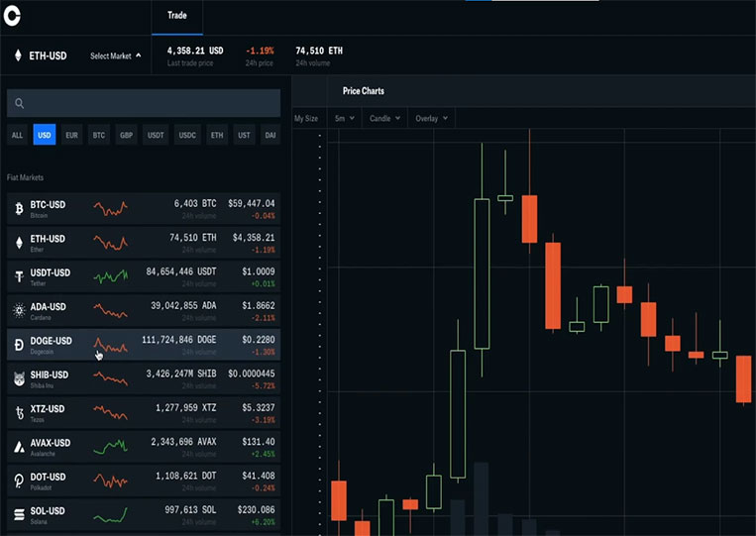Click the Shiba Inu icon
This screenshot has width=756, height=536.
pyautogui.click(x=19, y=378)
